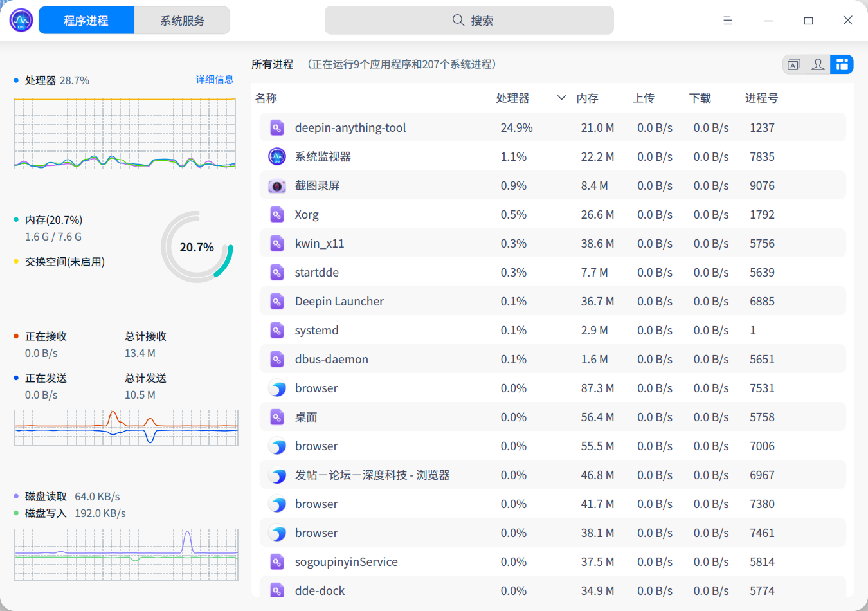
Task: Click the Xorg process icon
Action: point(277,215)
